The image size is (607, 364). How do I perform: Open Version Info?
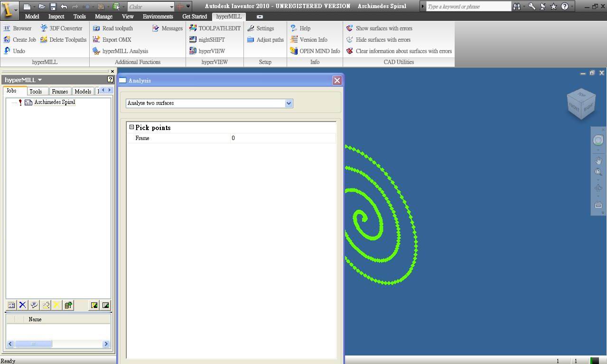(309, 40)
